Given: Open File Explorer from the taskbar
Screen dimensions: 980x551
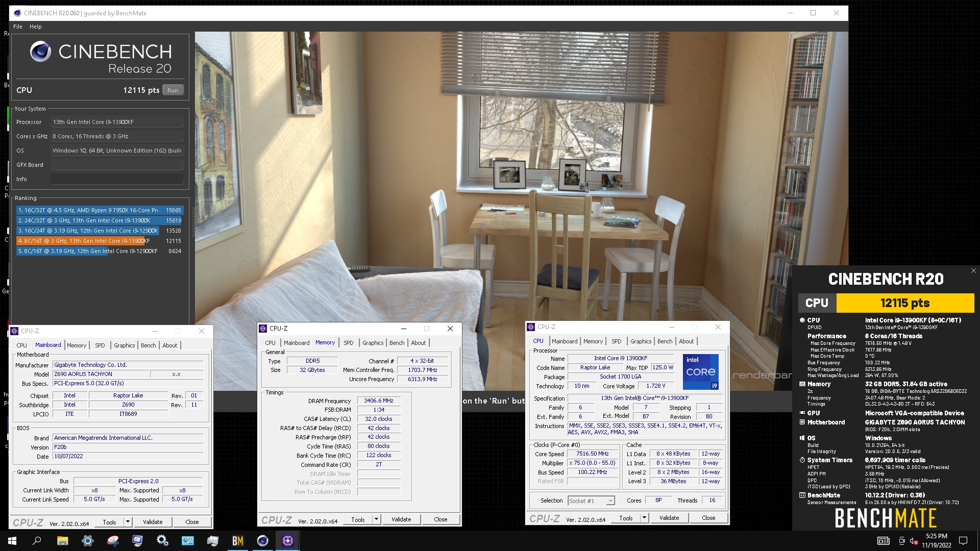Looking at the screenshot, I should pyautogui.click(x=62, y=541).
